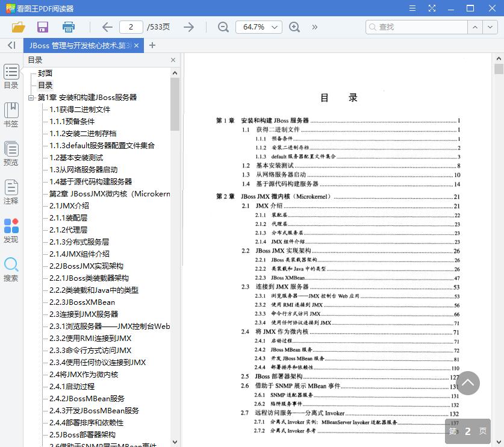This screenshot has height=447, width=504.
Task: Jump to 2.2JBossJMX实现架构 outline entry
Action: click(86, 266)
